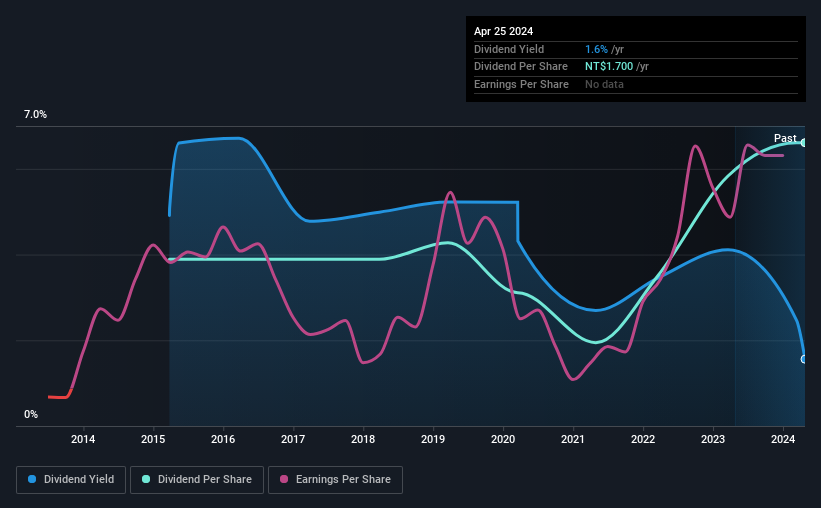Click the pink Earnings Per Share legend dot
Viewport: 821px width, 508px height.
(284, 479)
